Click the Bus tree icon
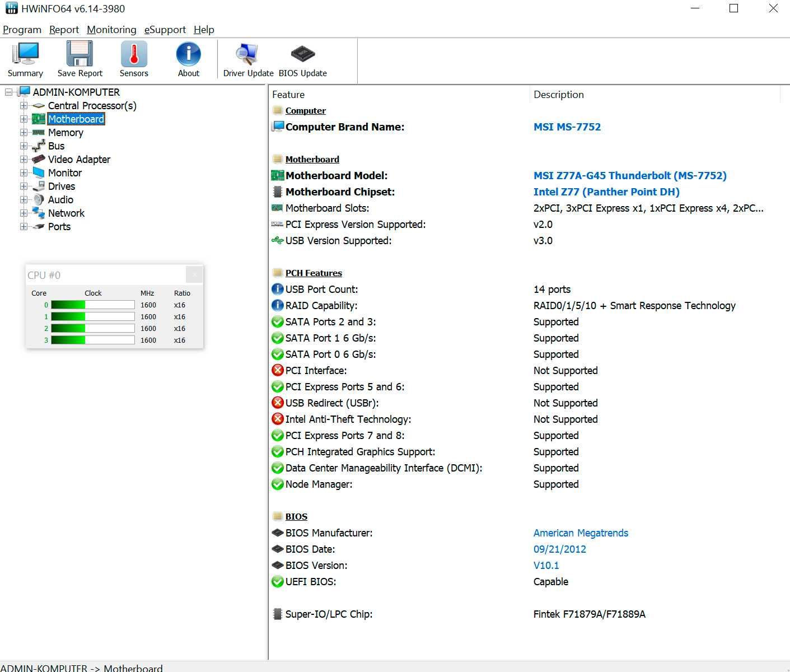Screen dimensions: 790x672 [39, 146]
